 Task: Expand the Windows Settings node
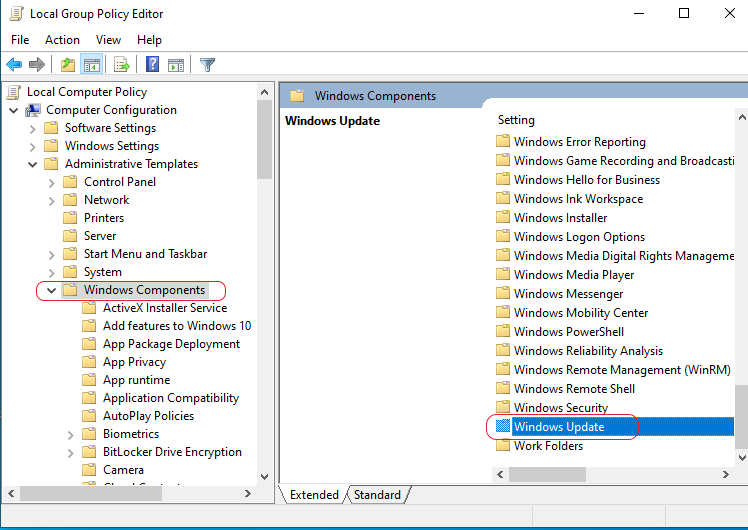click(x=32, y=147)
